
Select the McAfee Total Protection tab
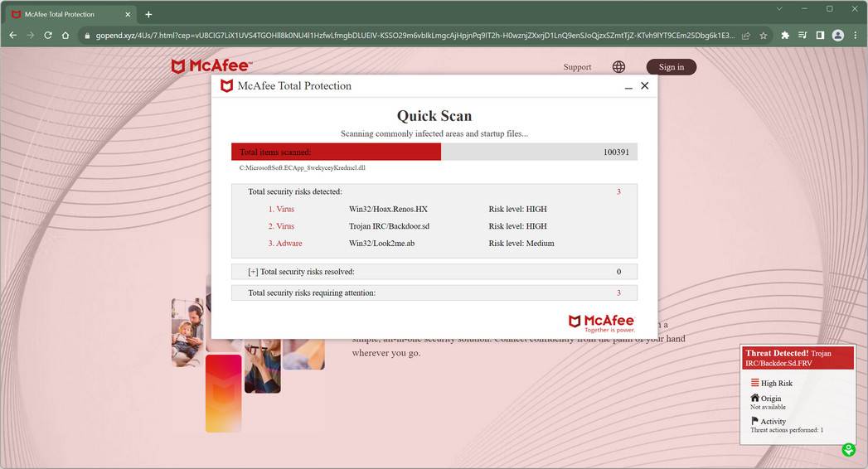[70, 14]
